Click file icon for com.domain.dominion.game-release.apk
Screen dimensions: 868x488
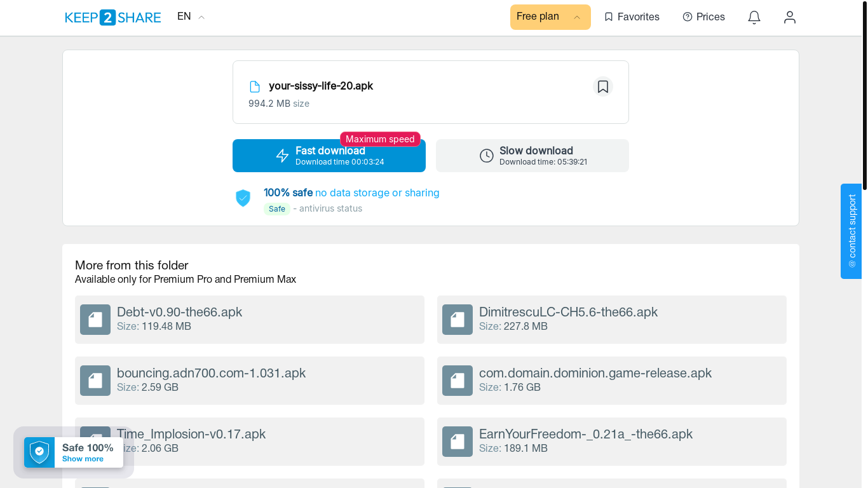pos(458,381)
